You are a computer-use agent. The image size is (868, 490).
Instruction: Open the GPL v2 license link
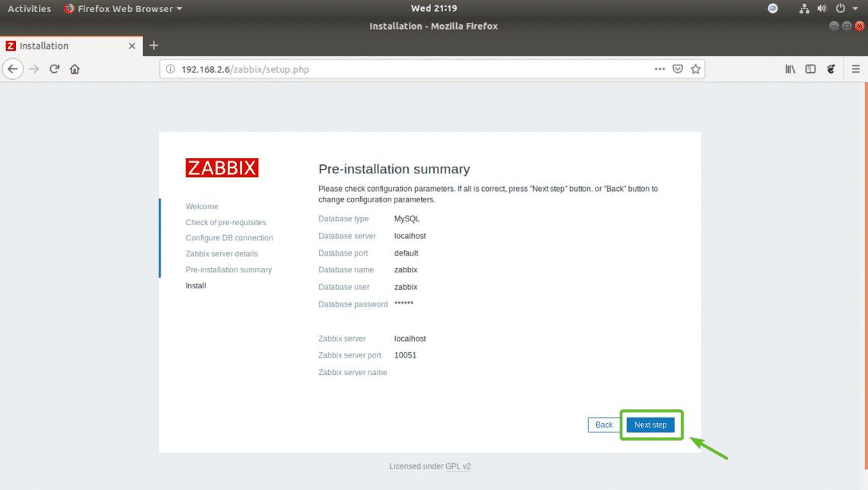[x=458, y=466]
